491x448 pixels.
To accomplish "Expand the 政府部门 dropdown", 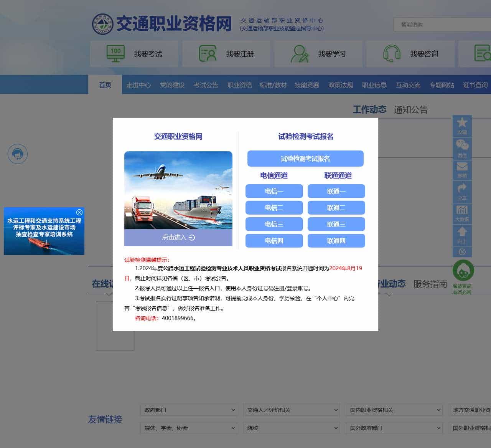I will click(188, 410).
